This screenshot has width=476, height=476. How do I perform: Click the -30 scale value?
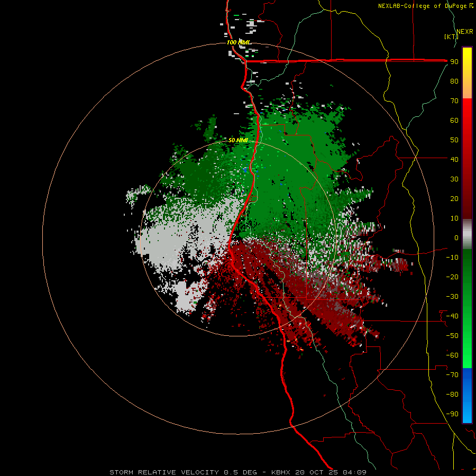[452, 297]
